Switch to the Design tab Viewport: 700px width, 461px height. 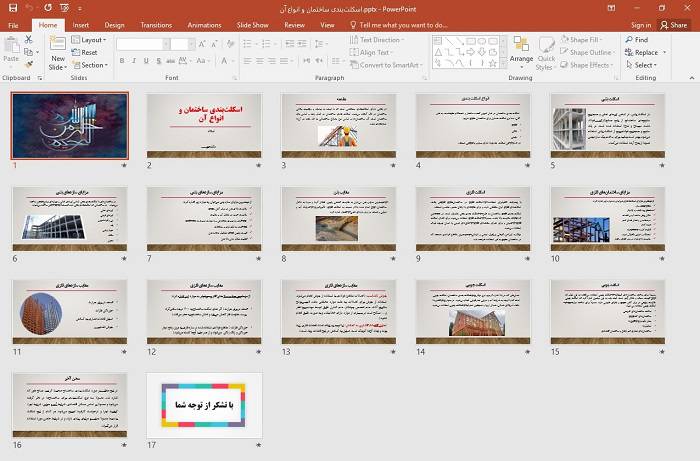[x=114, y=25]
